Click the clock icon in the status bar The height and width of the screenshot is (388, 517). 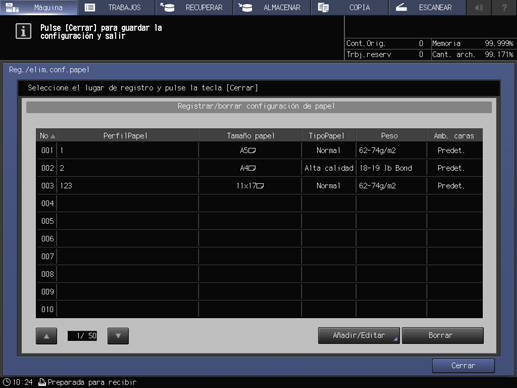(6, 382)
